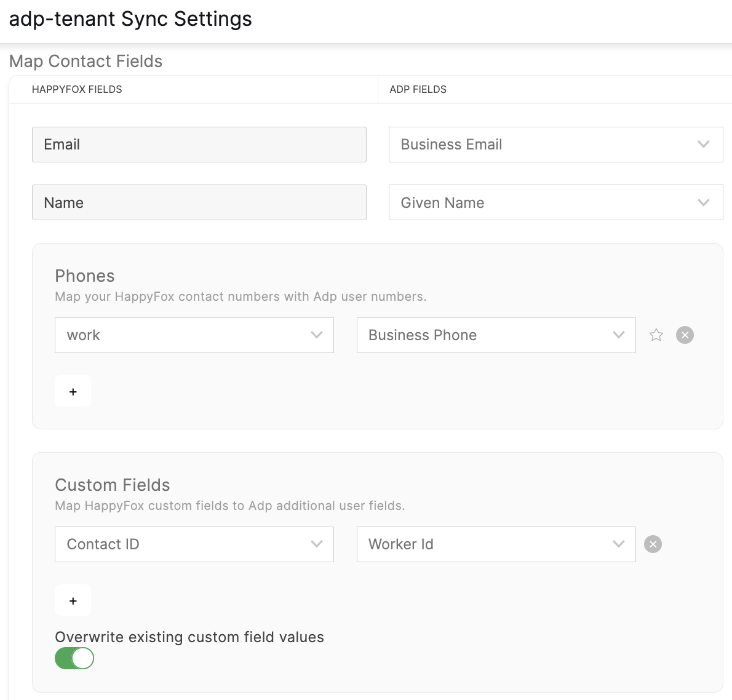Mark Business Phone as primary with star icon

pos(656,335)
